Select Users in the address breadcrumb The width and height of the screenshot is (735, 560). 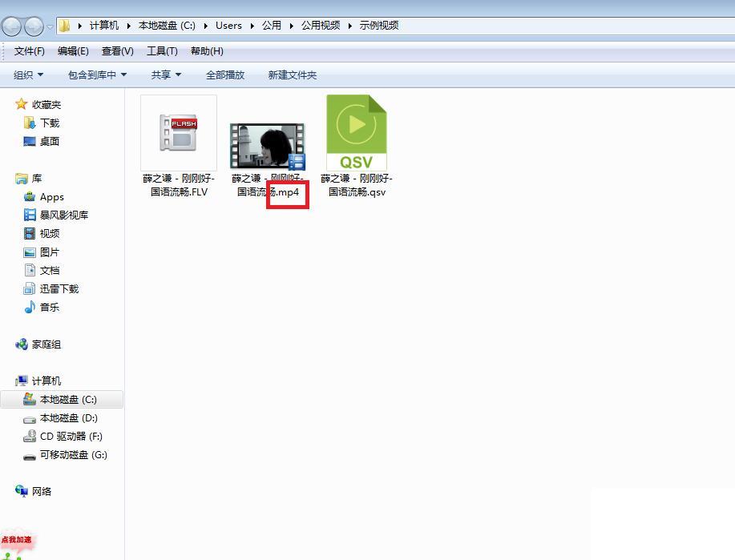[228, 26]
